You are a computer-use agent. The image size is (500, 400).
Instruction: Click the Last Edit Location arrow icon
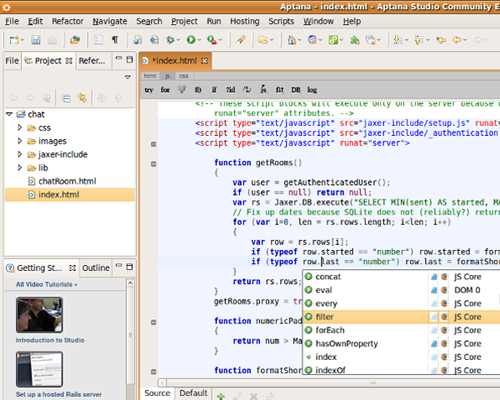tap(441, 40)
